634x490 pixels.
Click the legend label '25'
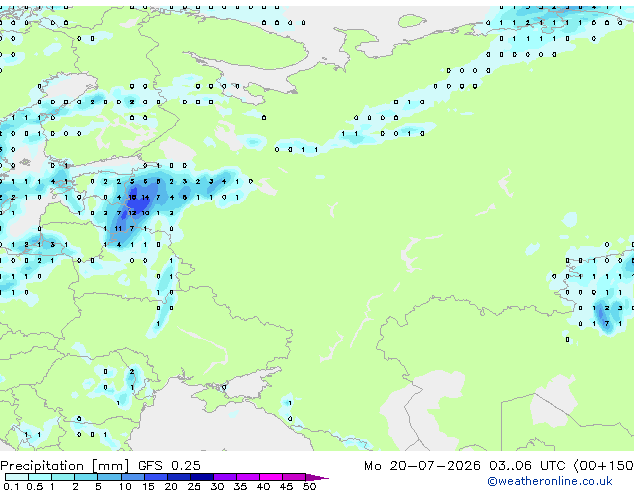[x=194, y=486]
